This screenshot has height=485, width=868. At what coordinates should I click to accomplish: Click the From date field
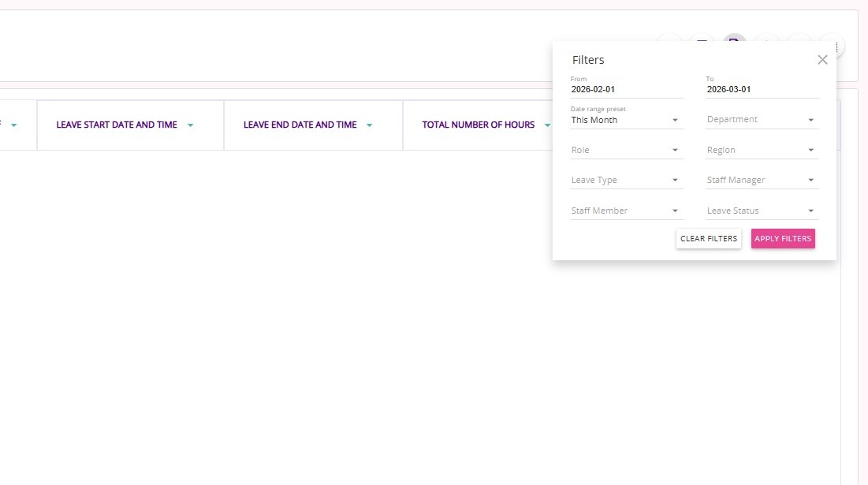pyautogui.click(x=626, y=90)
